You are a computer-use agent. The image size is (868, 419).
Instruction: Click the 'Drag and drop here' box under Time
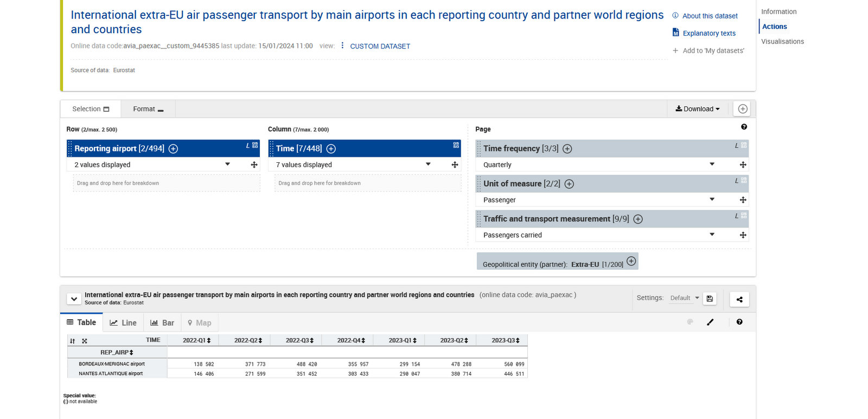click(368, 183)
